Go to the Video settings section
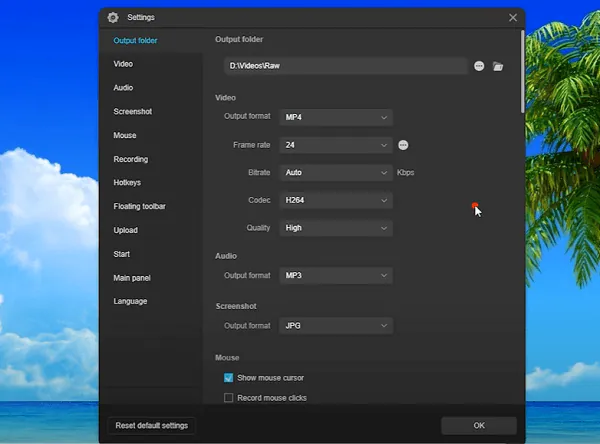Image resolution: width=600 pixels, height=444 pixels. (123, 64)
